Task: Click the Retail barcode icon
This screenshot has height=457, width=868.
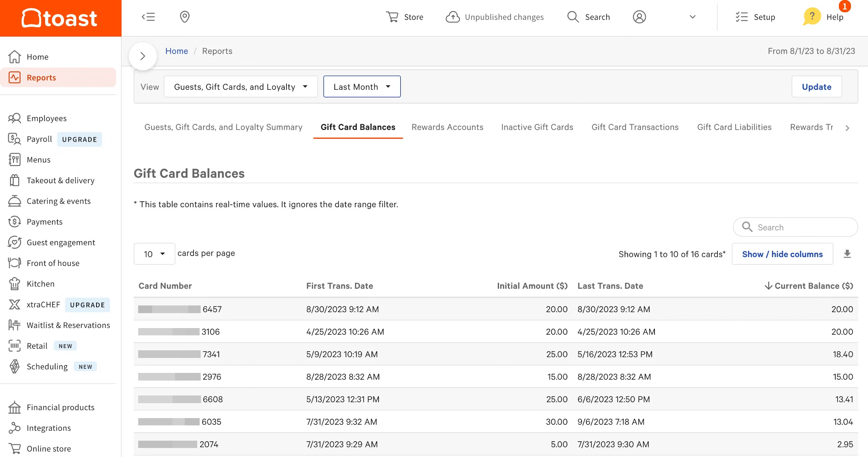Action: point(15,346)
